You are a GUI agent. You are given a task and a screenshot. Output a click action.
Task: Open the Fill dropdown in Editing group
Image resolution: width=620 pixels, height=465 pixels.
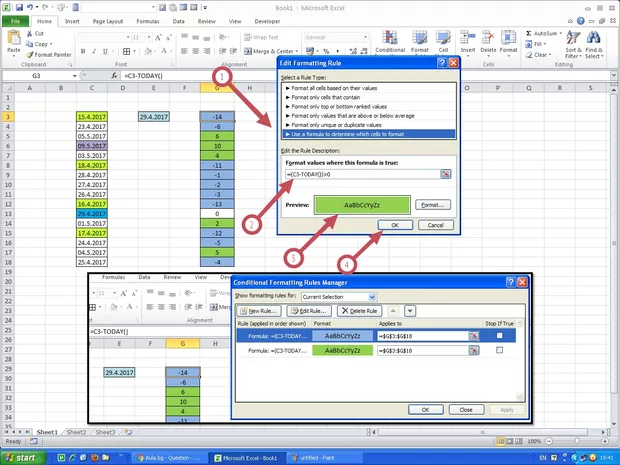point(544,44)
